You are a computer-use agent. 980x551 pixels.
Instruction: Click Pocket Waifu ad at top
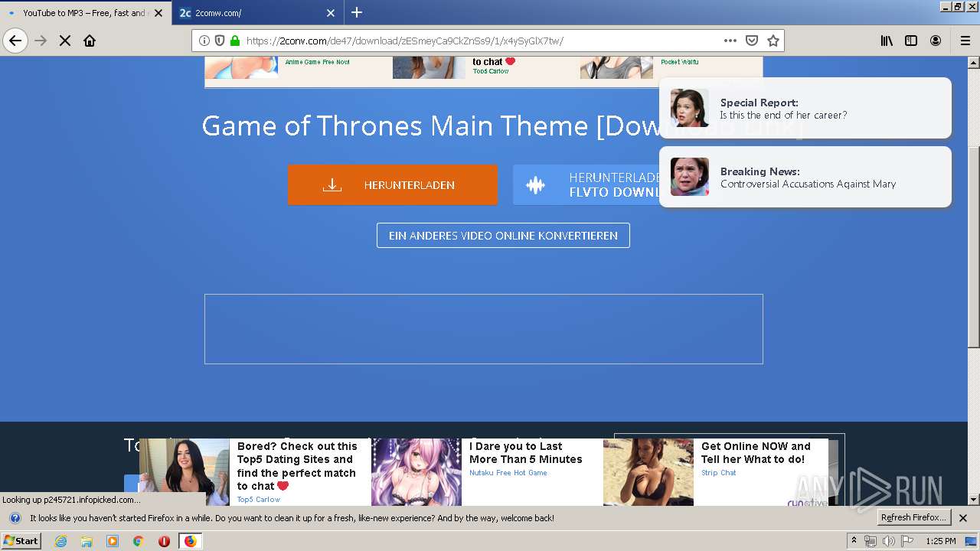[680, 62]
